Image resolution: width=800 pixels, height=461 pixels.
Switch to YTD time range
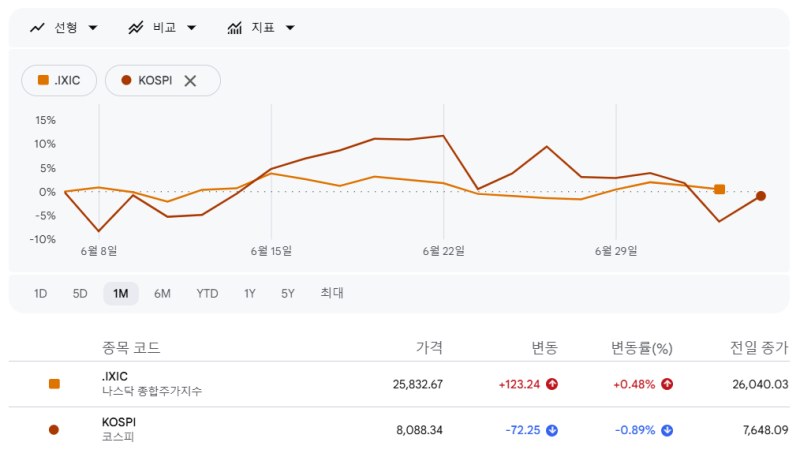207,294
